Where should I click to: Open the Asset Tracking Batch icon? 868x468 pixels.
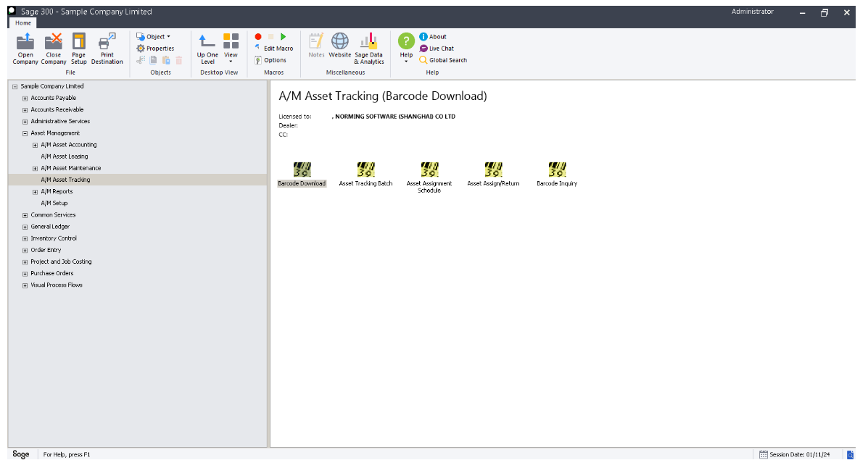coord(365,174)
